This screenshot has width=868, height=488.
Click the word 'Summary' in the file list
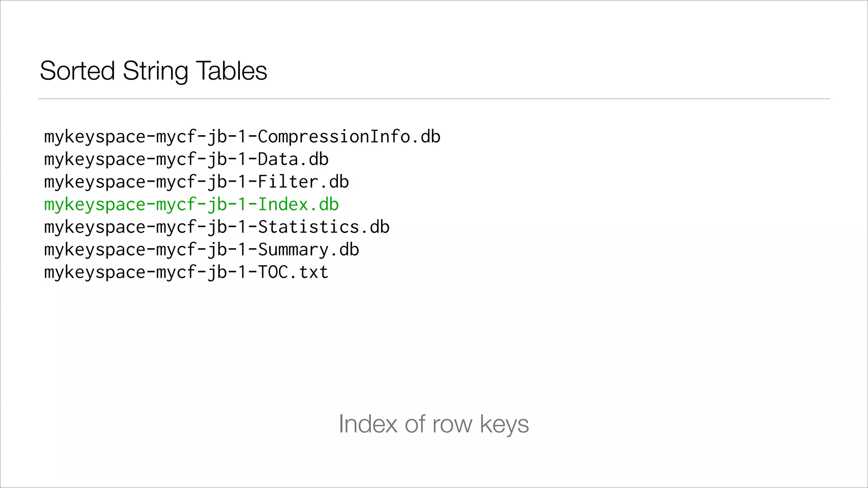pos(293,250)
